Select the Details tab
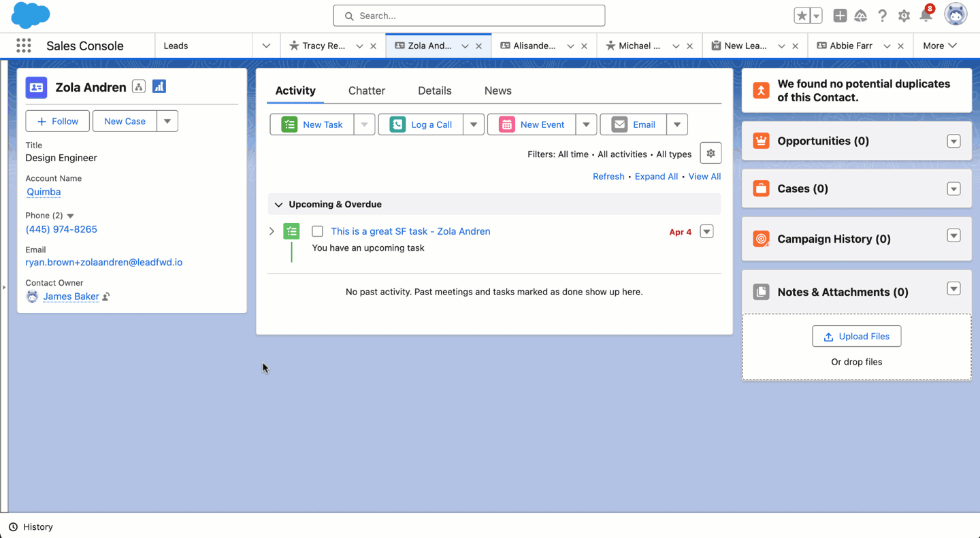The width and height of the screenshot is (980, 538). [x=435, y=90]
